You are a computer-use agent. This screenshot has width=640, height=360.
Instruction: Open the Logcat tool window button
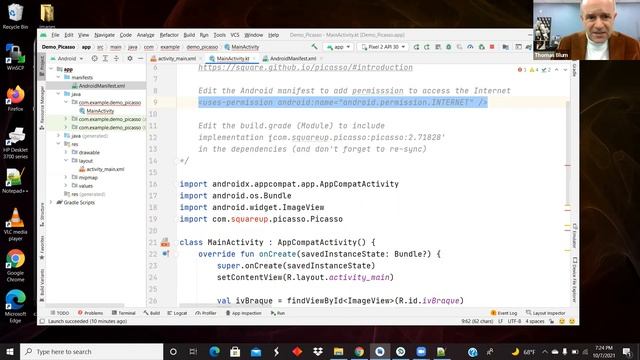[x=177, y=313]
